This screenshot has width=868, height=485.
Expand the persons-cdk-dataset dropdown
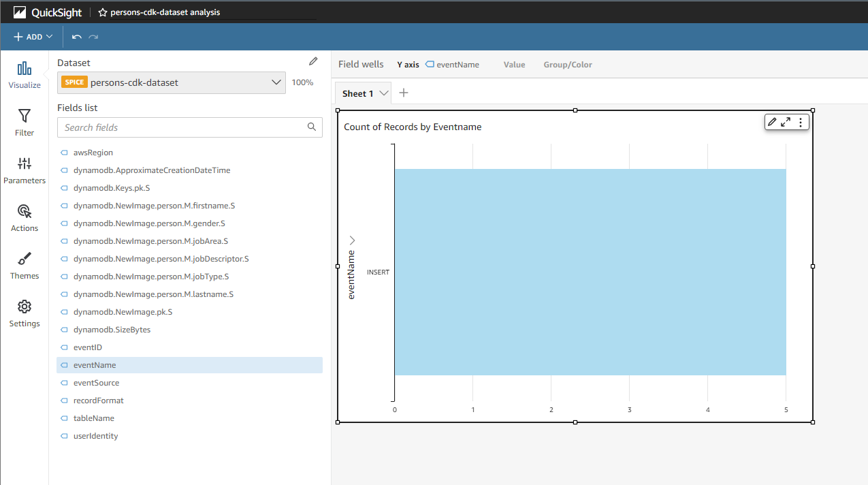tap(276, 82)
